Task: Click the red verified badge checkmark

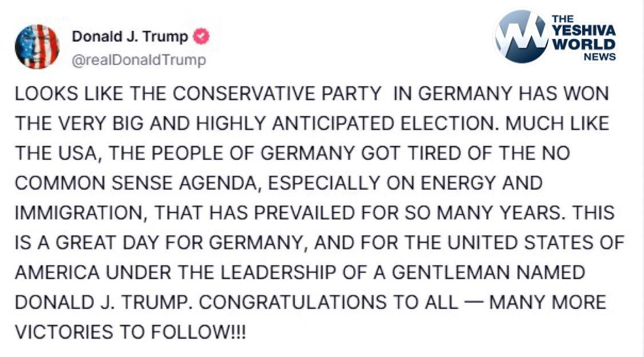Action: 202,37
